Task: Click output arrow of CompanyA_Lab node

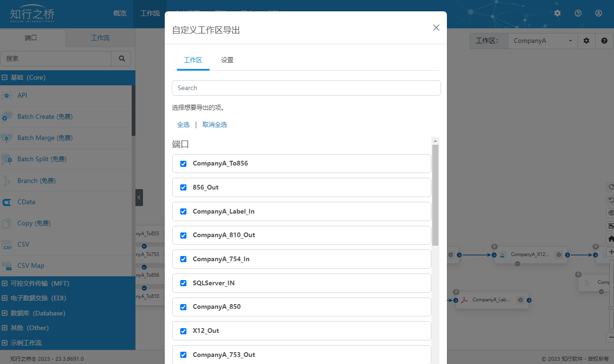Action: click(x=529, y=300)
